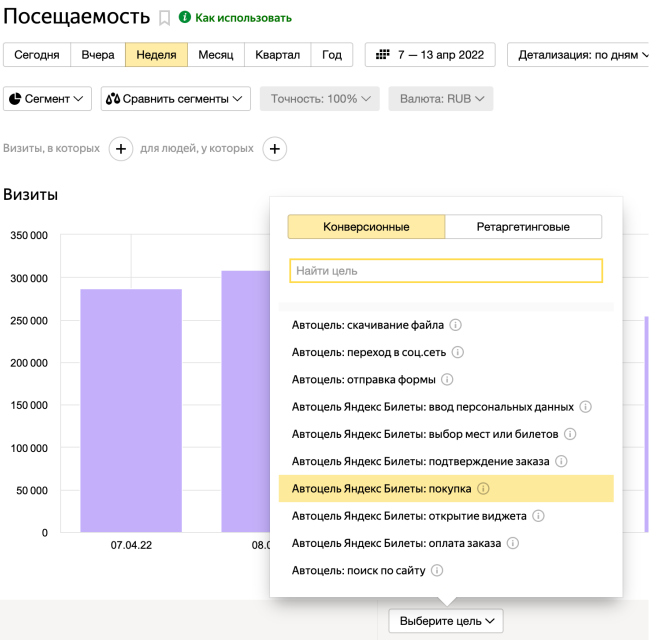Open the Сегмент dropdown
Screen dimensions: 652x640
pyautogui.click(x=48, y=99)
